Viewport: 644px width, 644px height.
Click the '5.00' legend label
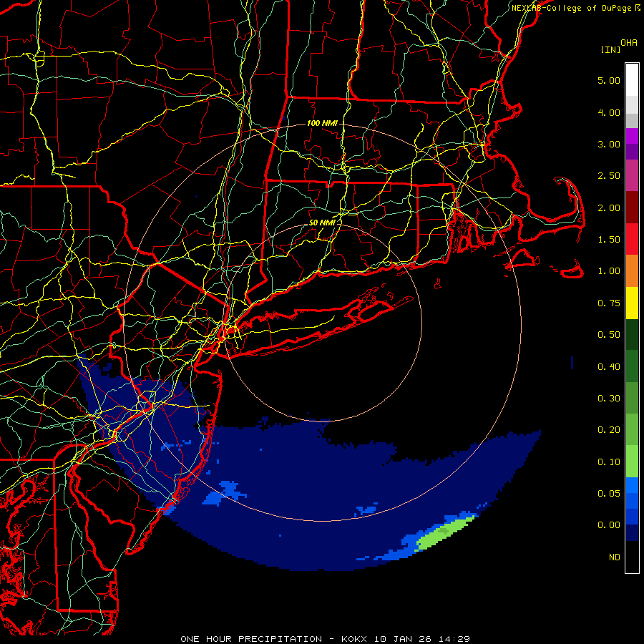click(x=609, y=80)
